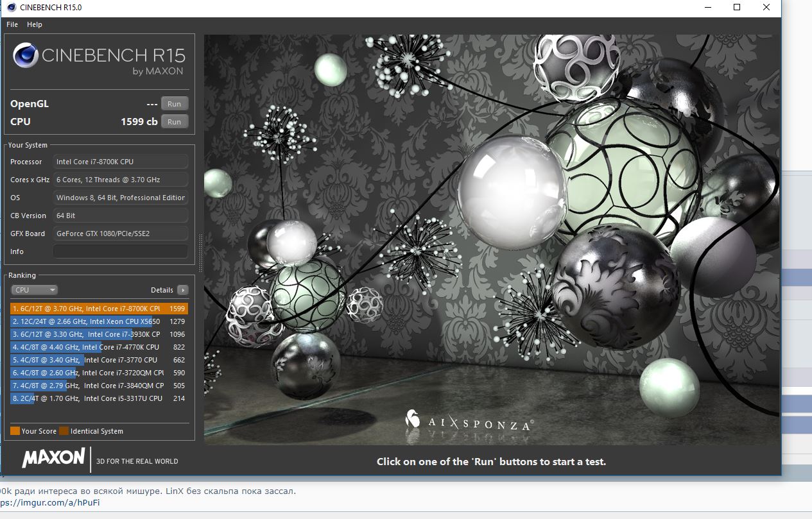Select the Intel Core i7-3930K ranking row
The image size is (812, 519).
(99, 334)
